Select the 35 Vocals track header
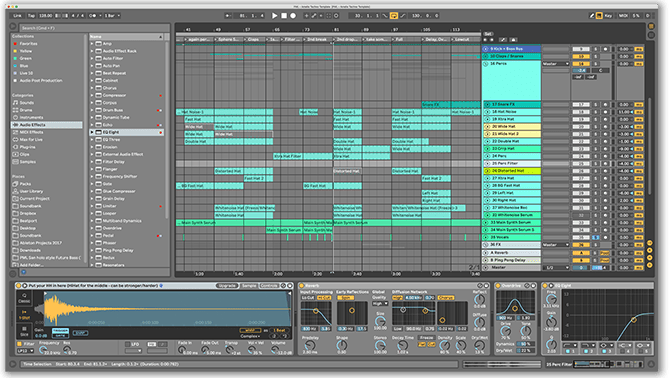 [x=511, y=237]
